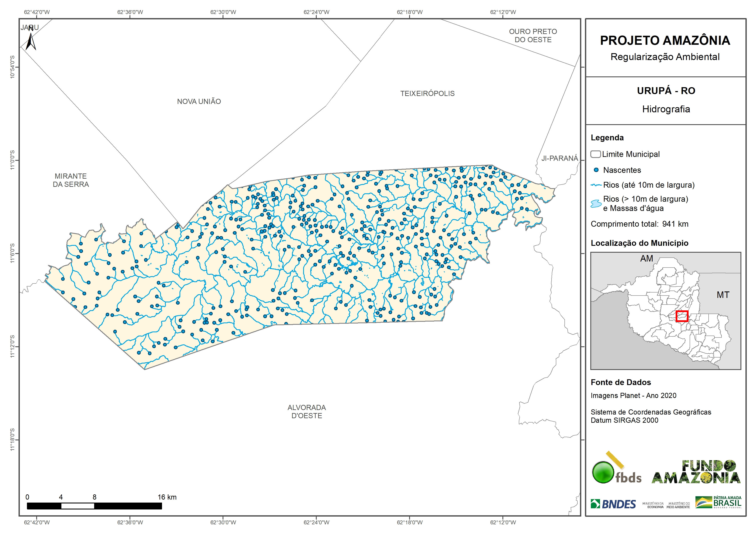Click the OURO PRETO DO OESTE label

pos(533,36)
